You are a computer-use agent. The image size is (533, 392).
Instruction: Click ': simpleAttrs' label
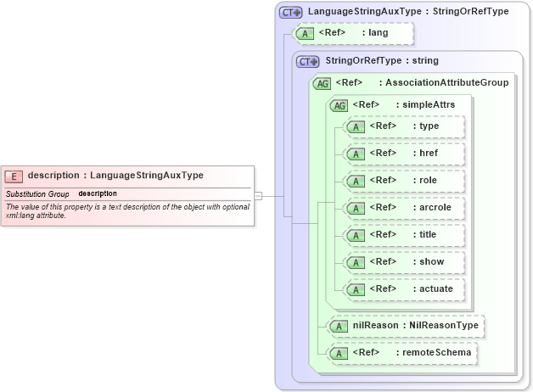coord(425,104)
